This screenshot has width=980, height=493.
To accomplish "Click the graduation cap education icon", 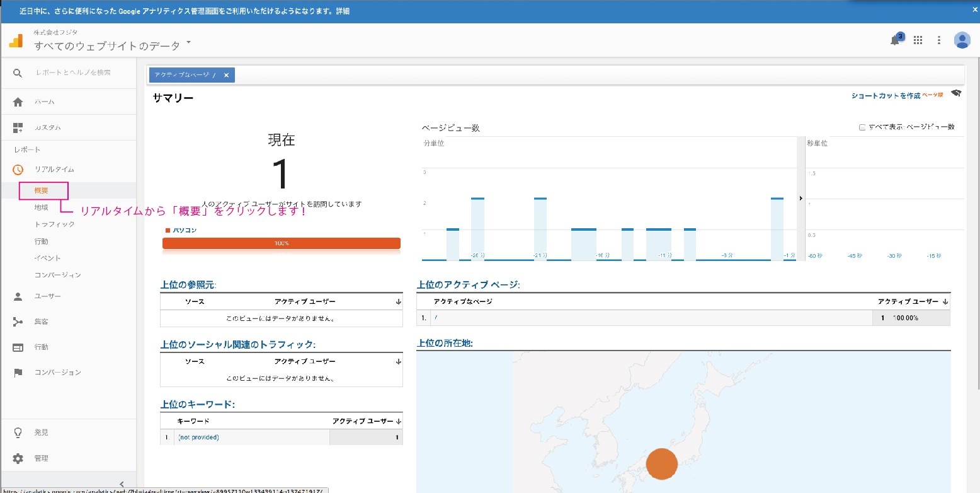I will point(956,94).
